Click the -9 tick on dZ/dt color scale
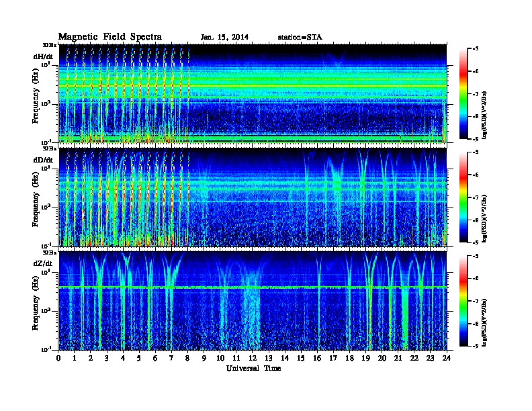Screen dimensions: 532x411 (x=475, y=346)
